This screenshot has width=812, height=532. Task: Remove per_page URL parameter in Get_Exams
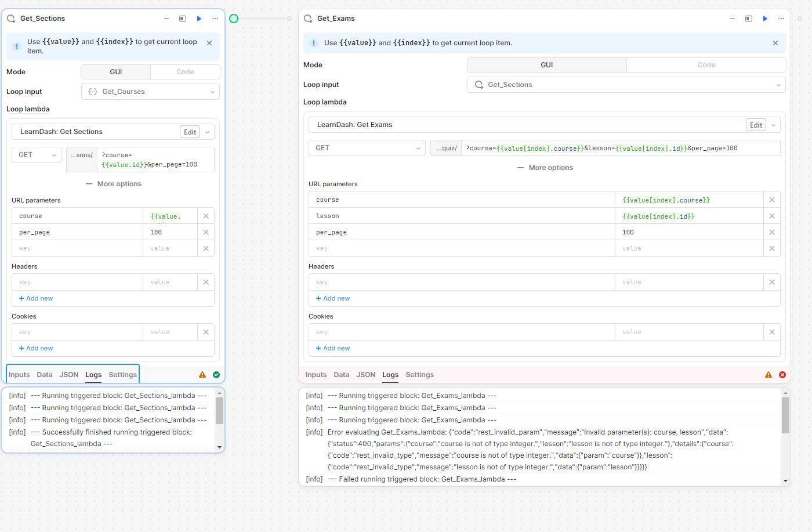772,232
